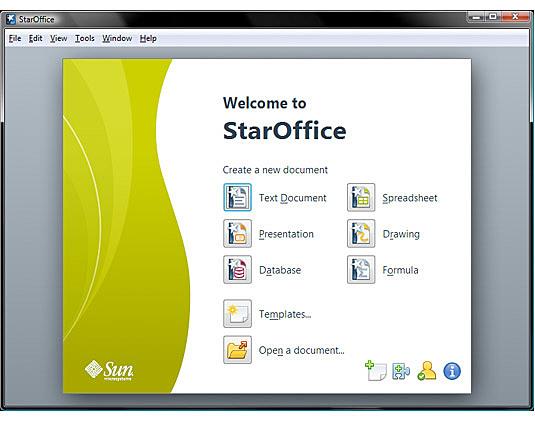Click the StarOffice title bar application icon
Viewport: 535px width, 422px height.
[x=11, y=19]
